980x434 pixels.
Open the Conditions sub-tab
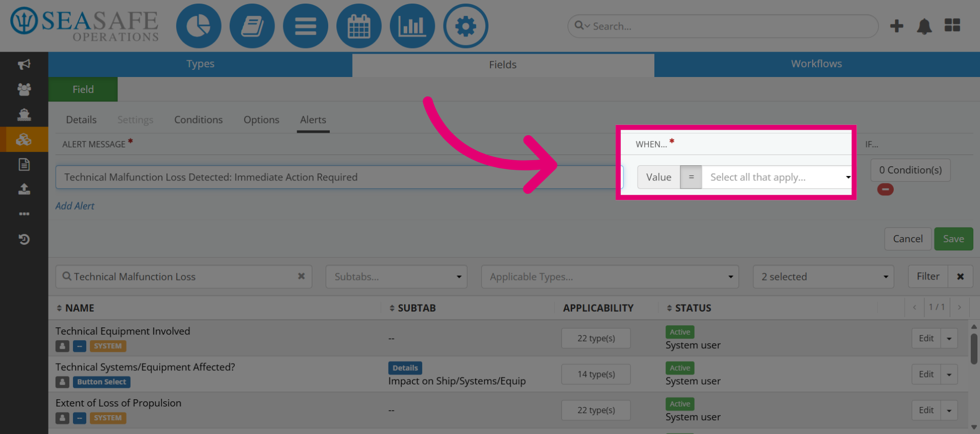point(199,120)
